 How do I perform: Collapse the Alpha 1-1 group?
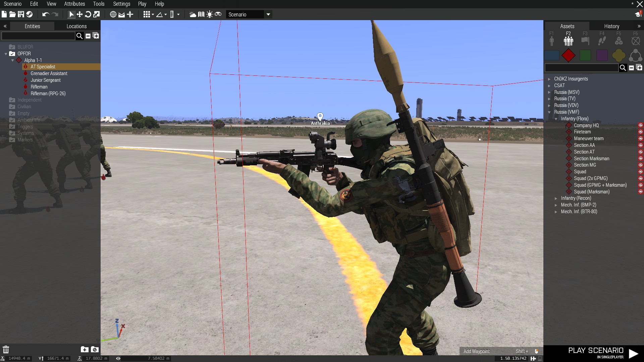13,60
